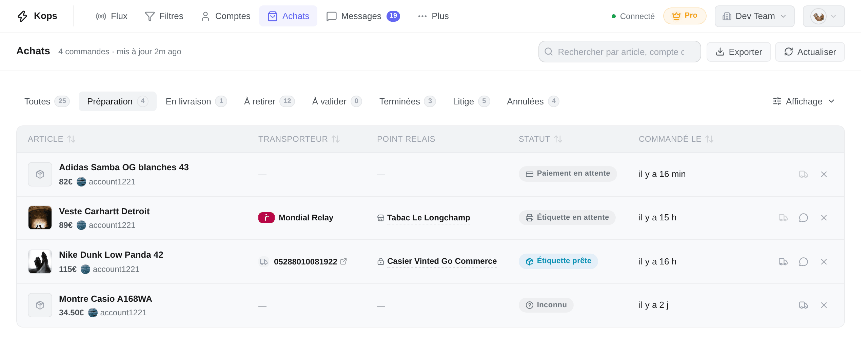This screenshot has height=337, width=868.
Task: Open tracking number 05288010081922
Action: [305, 262]
